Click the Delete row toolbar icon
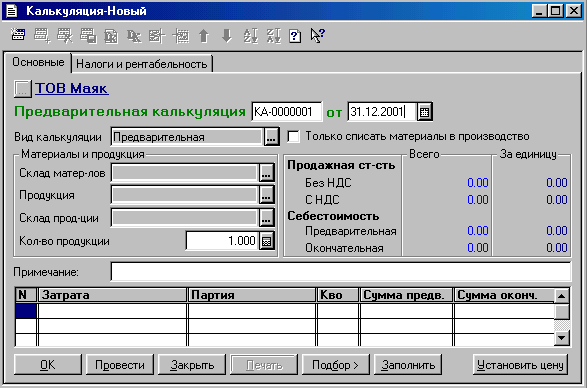The image size is (587, 388). pos(65,36)
